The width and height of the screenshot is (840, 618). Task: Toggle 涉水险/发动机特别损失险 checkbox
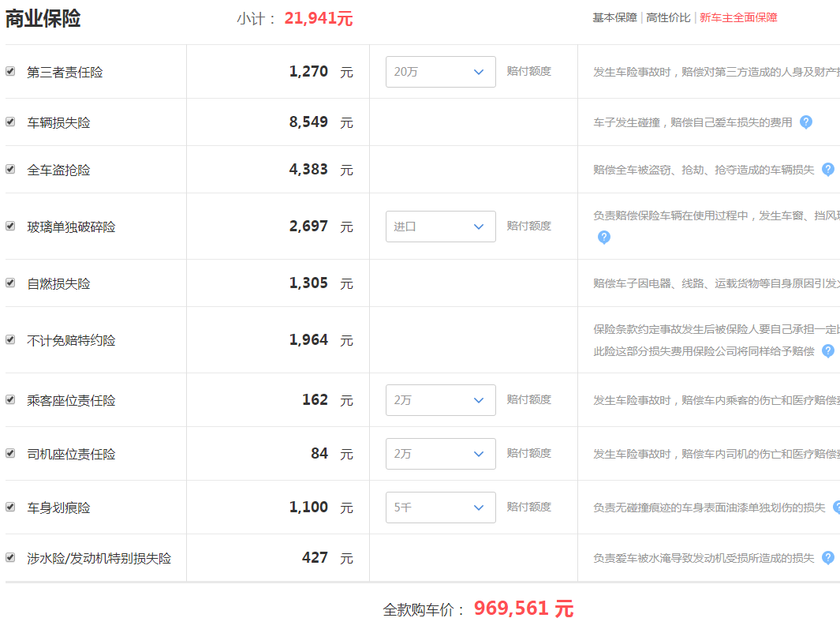tap(10, 557)
